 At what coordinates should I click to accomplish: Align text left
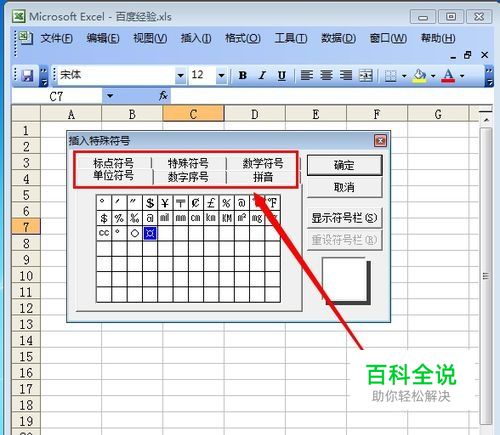(x=307, y=75)
